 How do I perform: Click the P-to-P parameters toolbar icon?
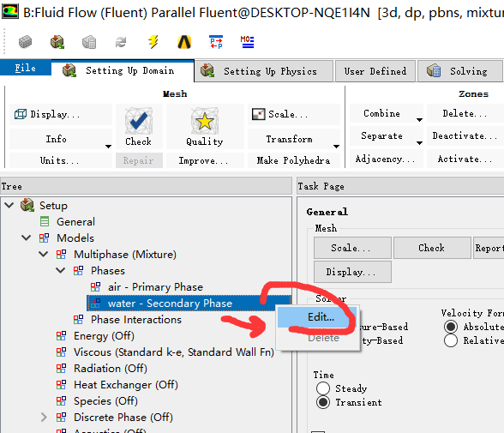[x=216, y=42]
